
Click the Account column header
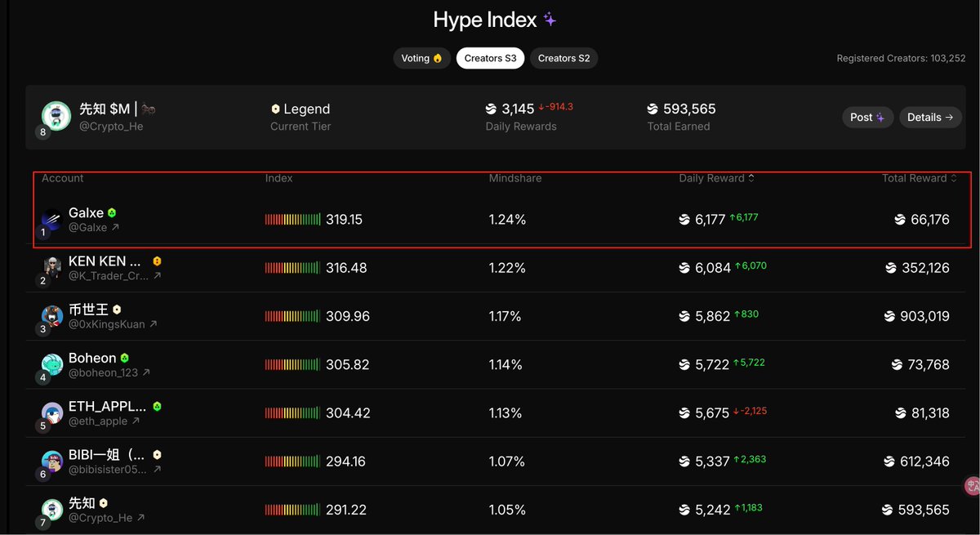(x=63, y=178)
